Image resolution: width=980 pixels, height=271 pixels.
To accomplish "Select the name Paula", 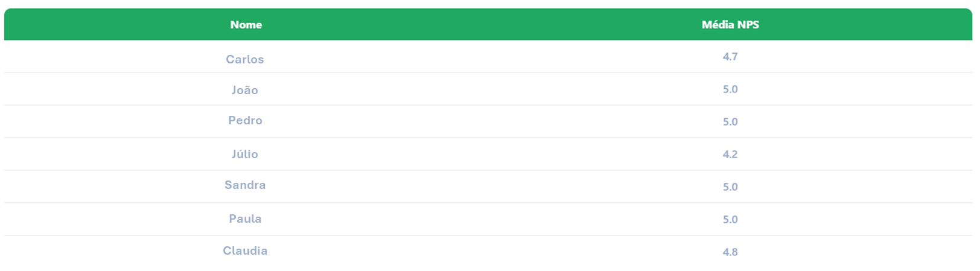I will 245,218.
